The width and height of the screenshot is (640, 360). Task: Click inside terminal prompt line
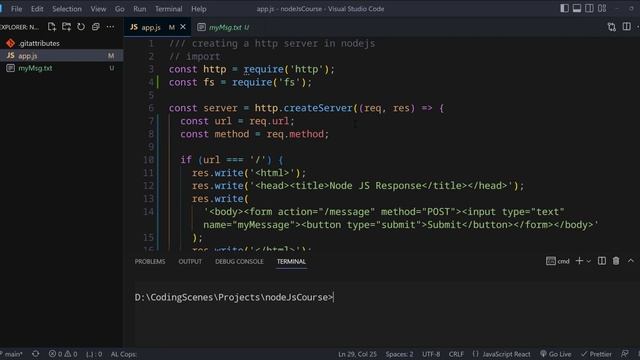(x=234, y=298)
